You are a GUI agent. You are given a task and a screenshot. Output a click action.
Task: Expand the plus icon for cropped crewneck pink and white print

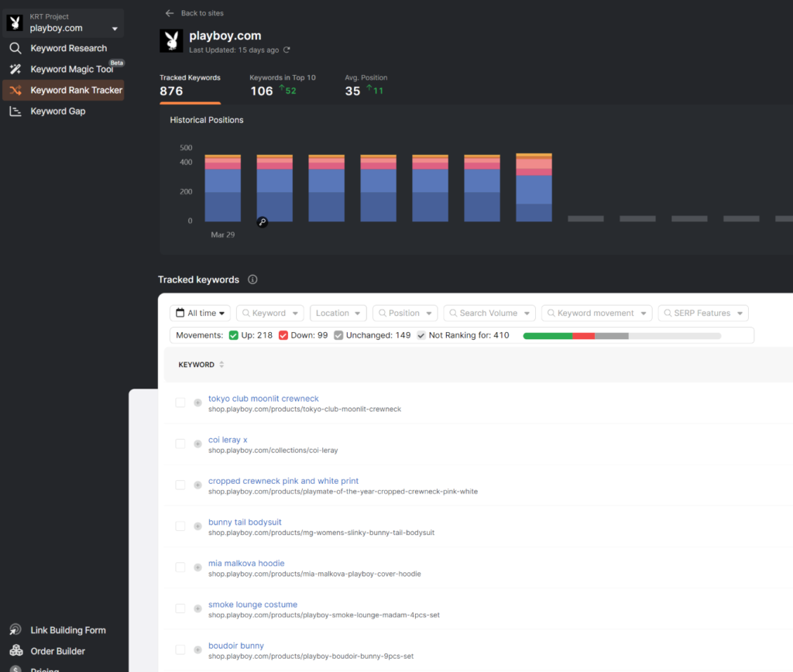[x=197, y=485]
